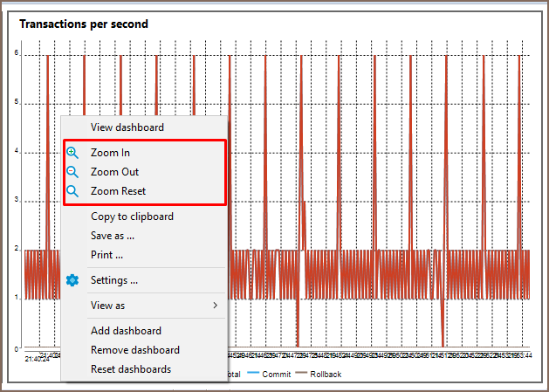Expand the View as submenu arrow
This screenshot has width=549, height=392.
pyautogui.click(x=215, y=306)
